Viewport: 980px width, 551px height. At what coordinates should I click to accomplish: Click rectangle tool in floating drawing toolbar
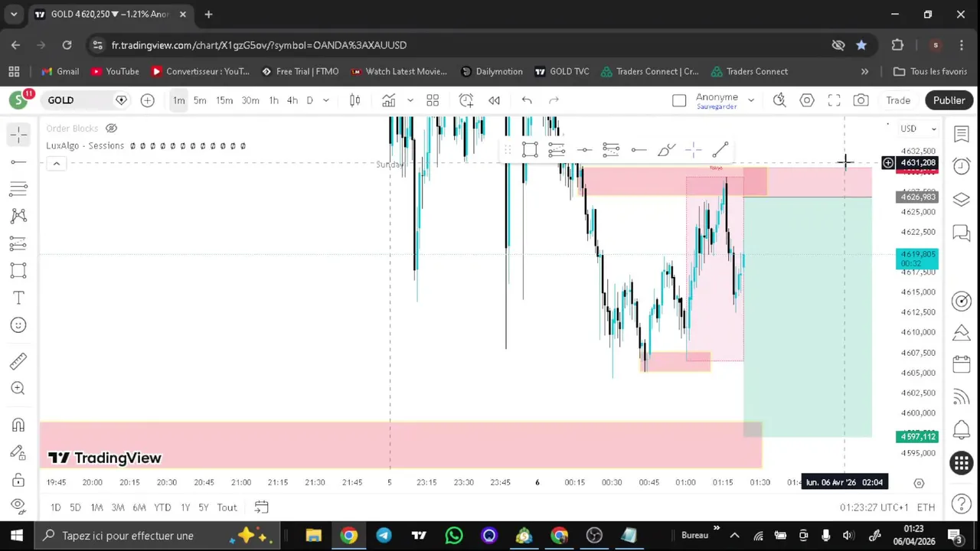[x=530, y=150]
